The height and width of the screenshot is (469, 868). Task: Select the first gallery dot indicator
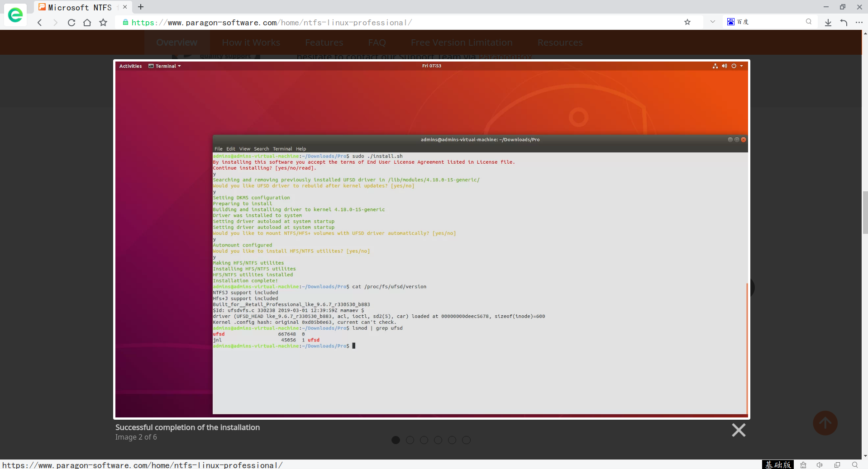pos(396,440)
